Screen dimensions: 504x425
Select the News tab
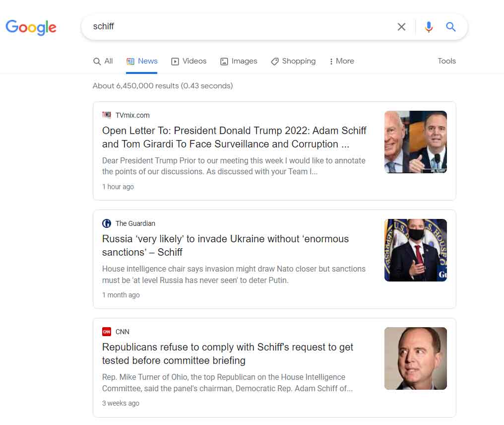[142, 61]
